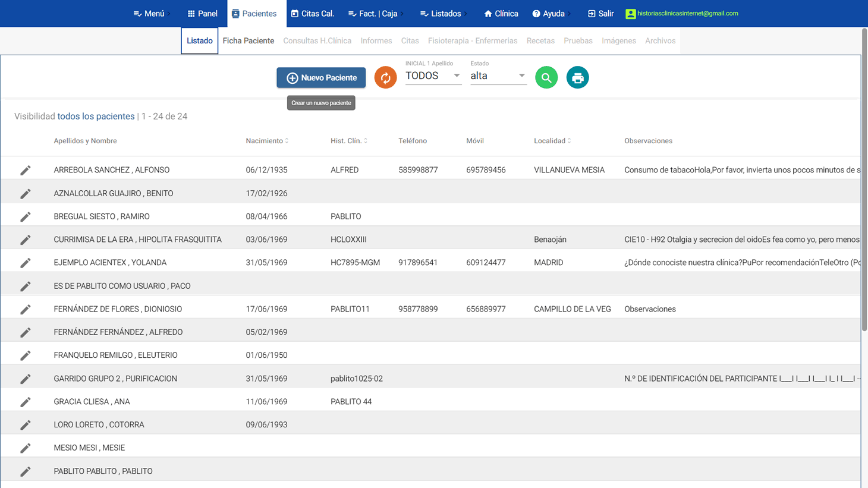Click the green search magnifier icon

(x=546, y=78)
